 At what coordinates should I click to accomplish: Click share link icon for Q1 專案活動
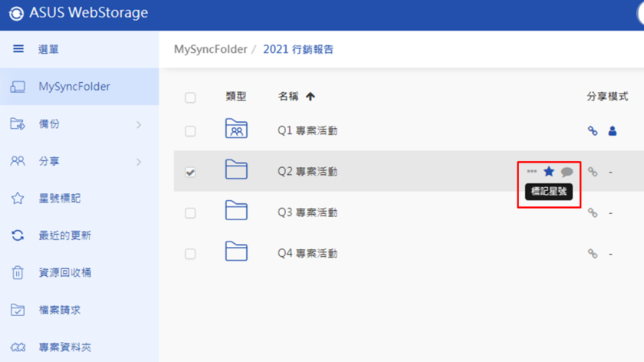pyautogui.click(x=592, y=131)
